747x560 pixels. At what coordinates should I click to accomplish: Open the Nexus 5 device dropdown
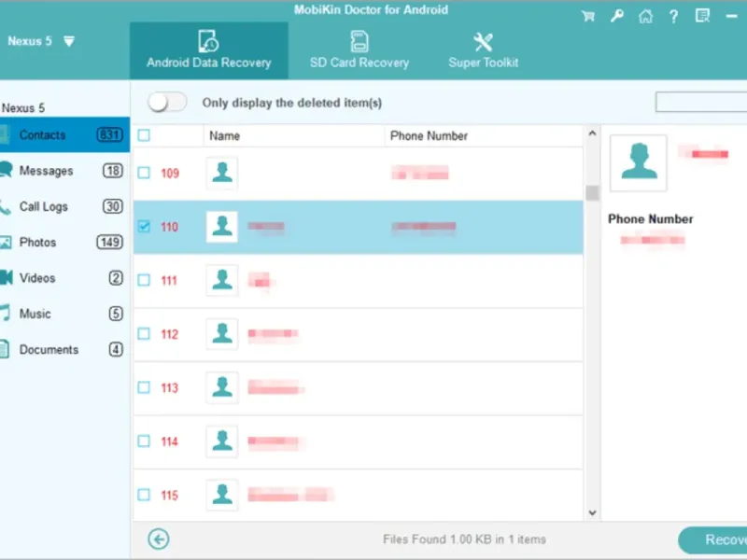point(69,41)
